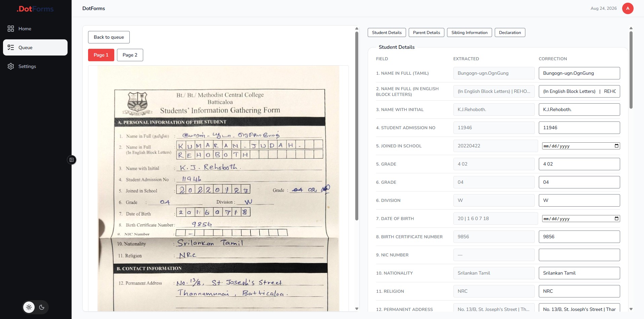Edit Student Admission No correction field
Screen dimensions: 644x319
[579, 128]
